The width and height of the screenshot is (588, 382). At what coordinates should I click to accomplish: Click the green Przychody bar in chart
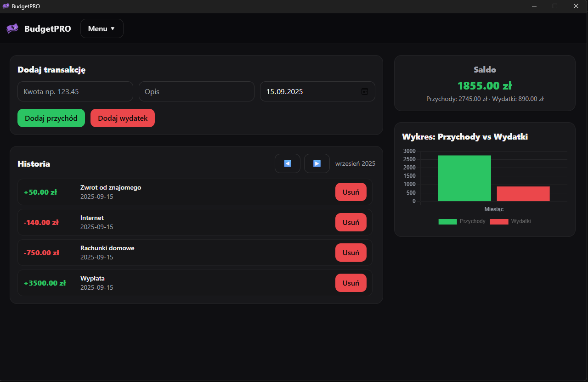tap(464, 179)
